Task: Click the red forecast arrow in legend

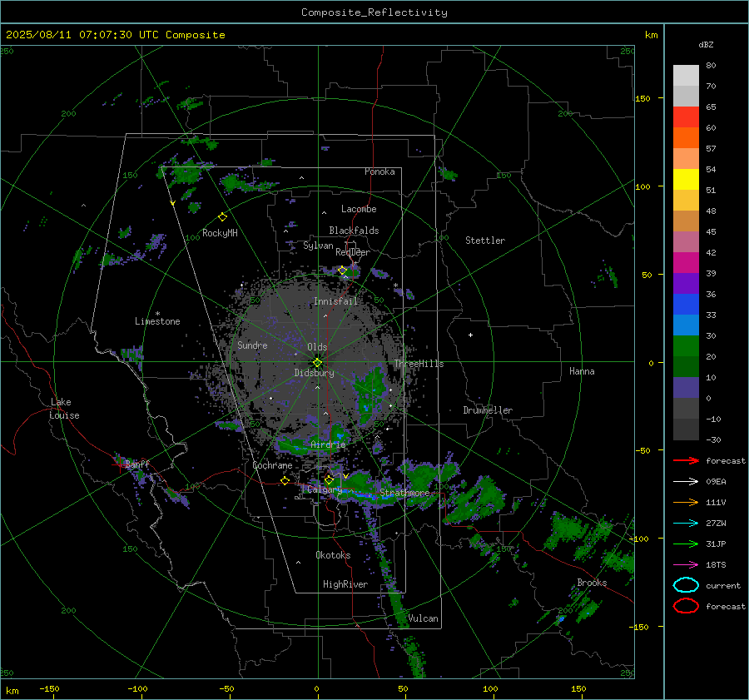Action: pos(686,460)
